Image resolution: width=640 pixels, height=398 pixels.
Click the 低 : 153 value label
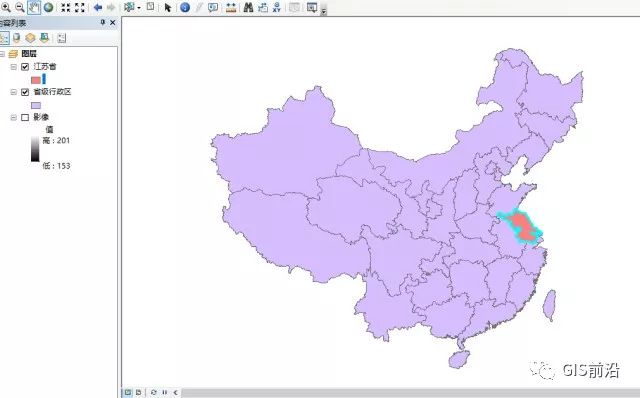(56, 166)
